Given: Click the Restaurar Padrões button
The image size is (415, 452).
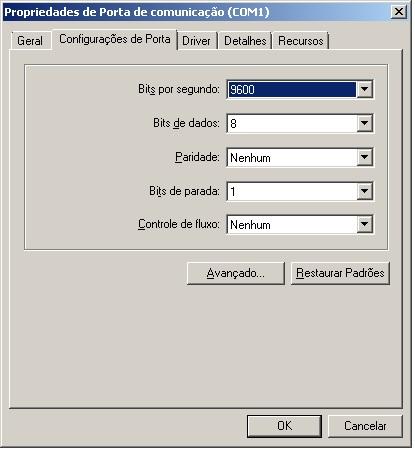Looking at the screenshot, I should pyautogui.click(x=340, y=273).
